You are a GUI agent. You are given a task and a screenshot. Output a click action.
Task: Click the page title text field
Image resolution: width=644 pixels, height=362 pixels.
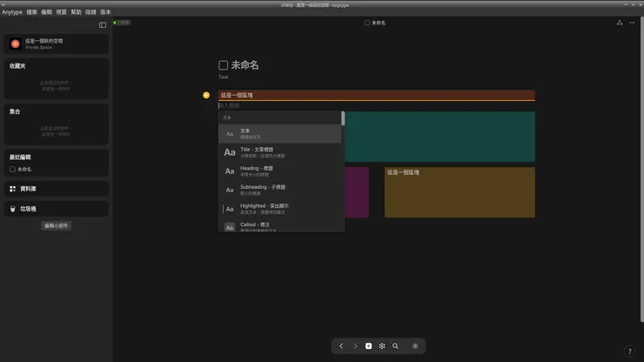pyautogui.click(x=245, y=65)
